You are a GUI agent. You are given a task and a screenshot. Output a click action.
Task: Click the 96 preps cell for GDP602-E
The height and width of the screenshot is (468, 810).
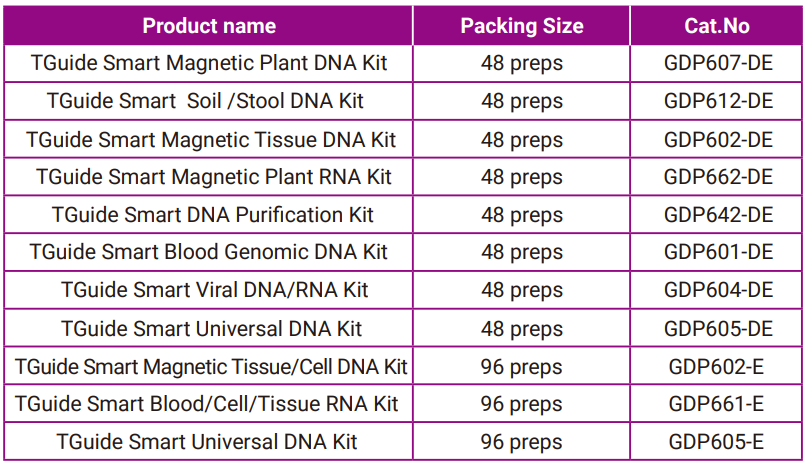tap(521, 366)
